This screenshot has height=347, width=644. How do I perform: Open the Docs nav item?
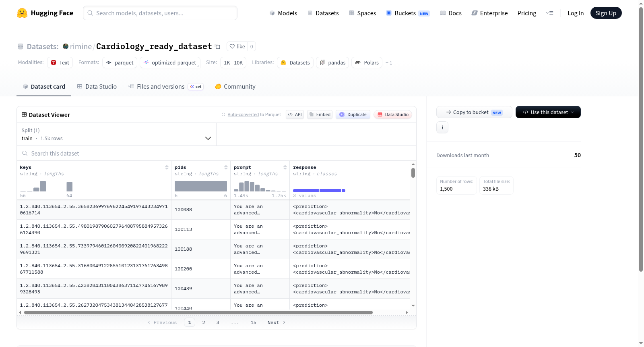click(451, 13)
